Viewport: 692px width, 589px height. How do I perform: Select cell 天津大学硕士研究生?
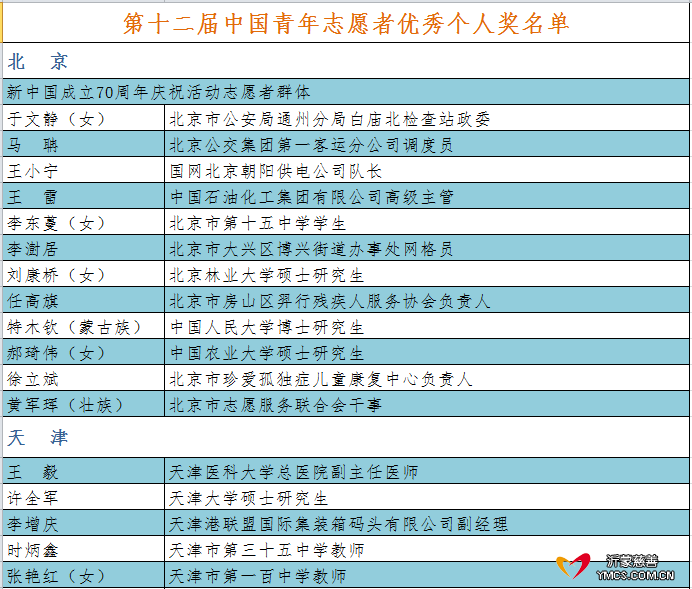427,497
